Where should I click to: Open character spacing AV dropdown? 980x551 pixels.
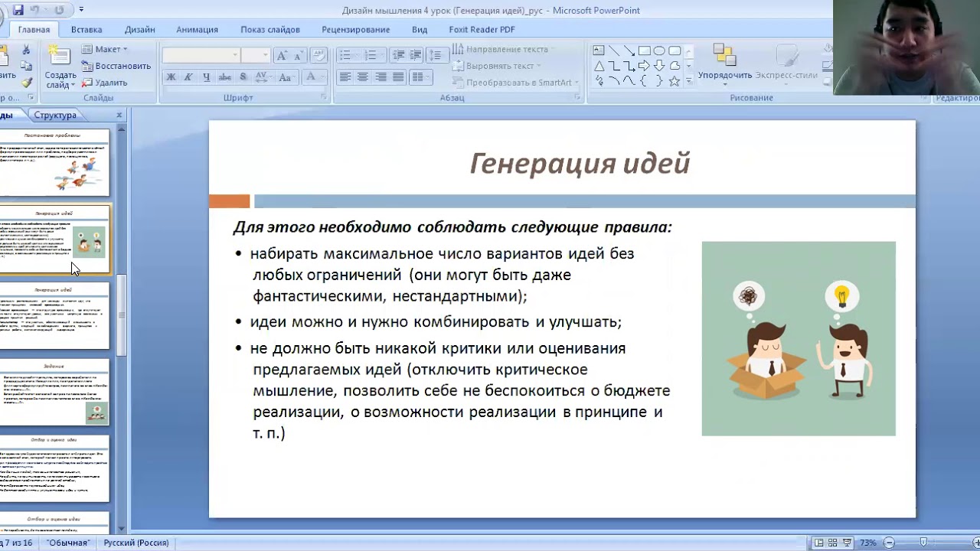[263, 77]
